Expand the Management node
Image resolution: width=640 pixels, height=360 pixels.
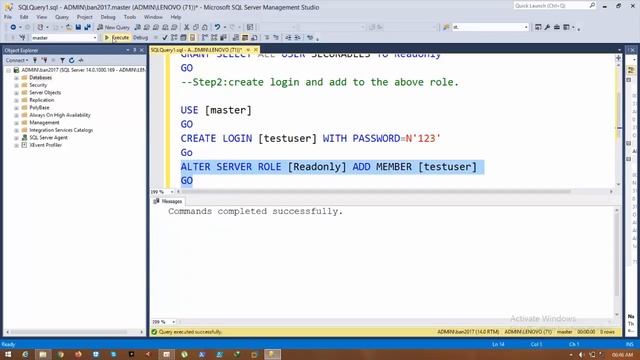(16, 123)
